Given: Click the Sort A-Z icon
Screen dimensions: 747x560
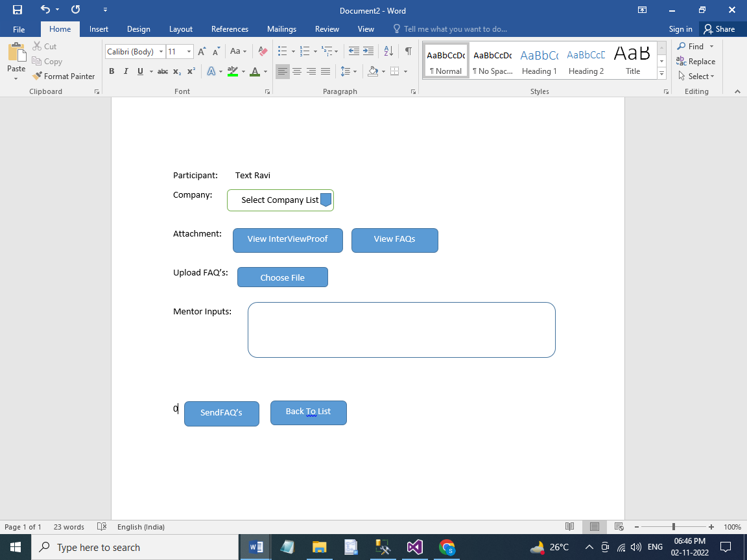Looking at the screenshot, I should (388, 51).
